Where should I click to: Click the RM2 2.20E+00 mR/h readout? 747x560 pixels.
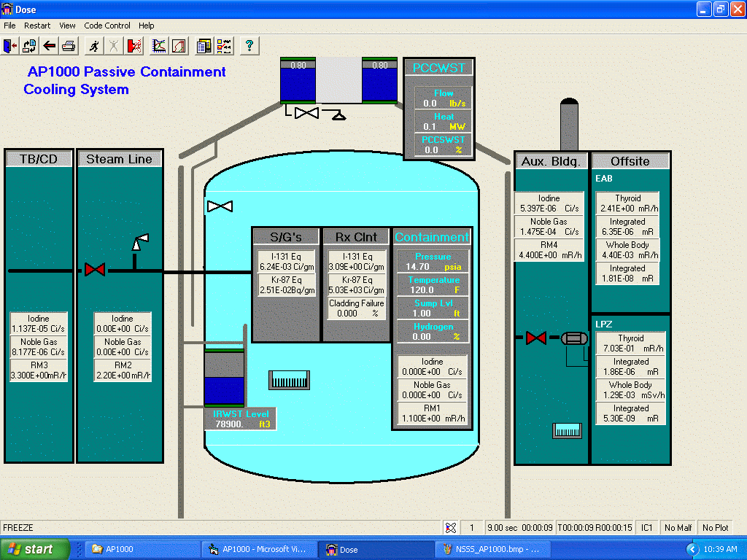coord(123,370)
